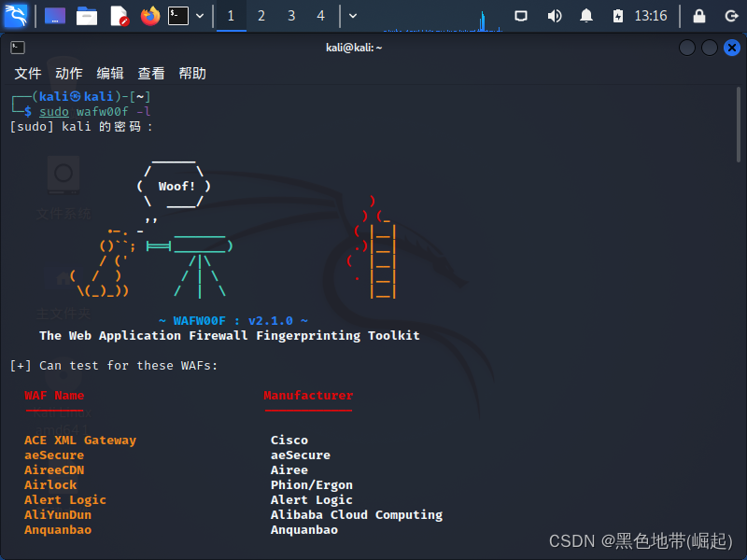
Task: Click the 'Cisco' manufacturer text
Action: pyautogui.click(x=289, y=441)
